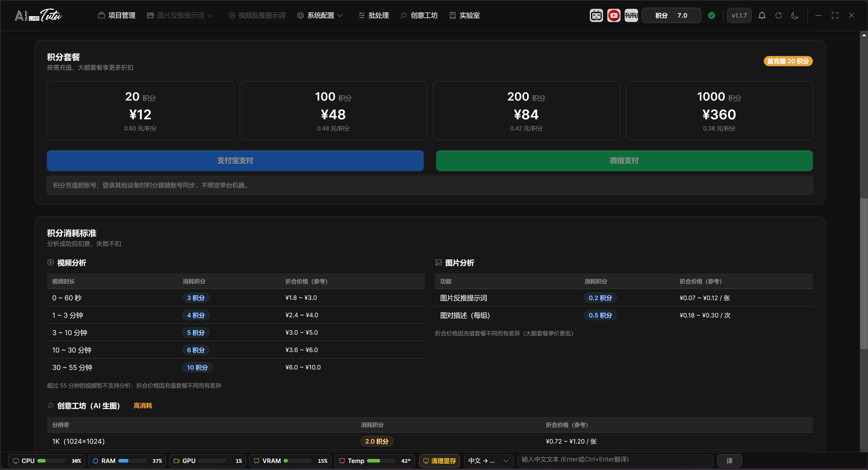Image resolution: width=868 pixels, height=470 pixels.
Task: Click the VRAM usage progress bar
Action: click(297, 461)
